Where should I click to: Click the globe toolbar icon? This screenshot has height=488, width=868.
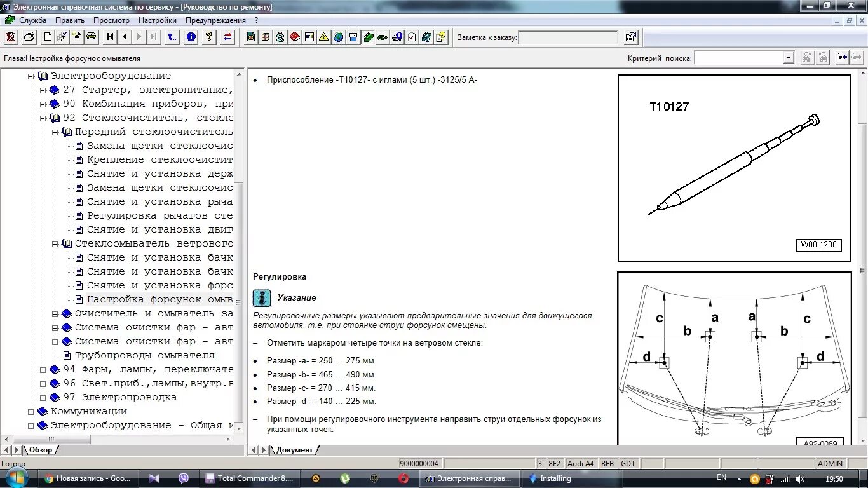pyautogui.click(x=339, y=37)
